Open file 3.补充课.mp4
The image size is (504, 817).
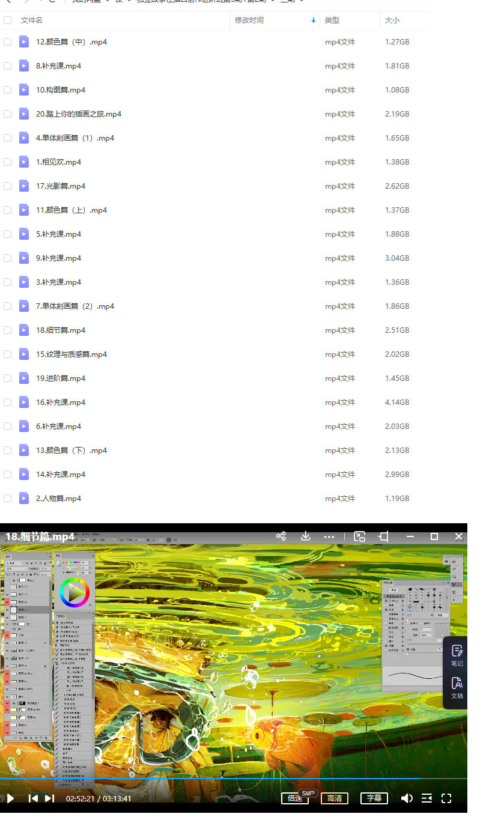pyautogui.click(x=58, y=282)
